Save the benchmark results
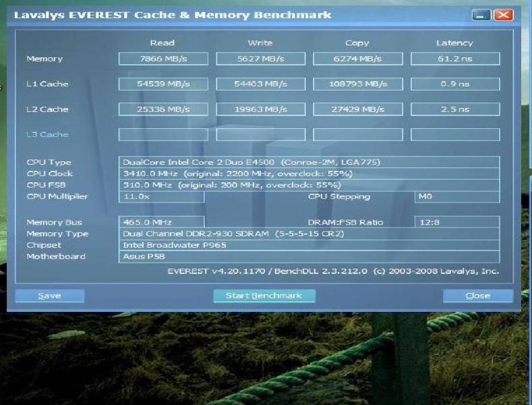 pyautogui.click(x=49, y=296)
